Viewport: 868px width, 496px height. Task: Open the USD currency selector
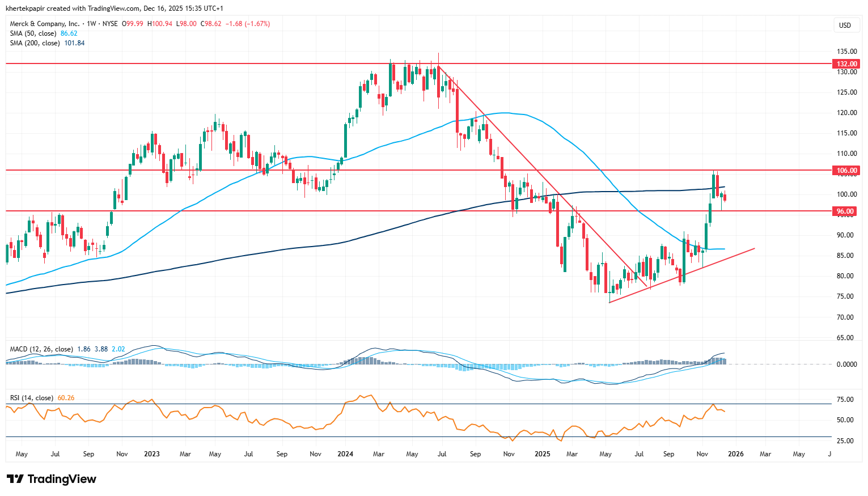[845, 25]
